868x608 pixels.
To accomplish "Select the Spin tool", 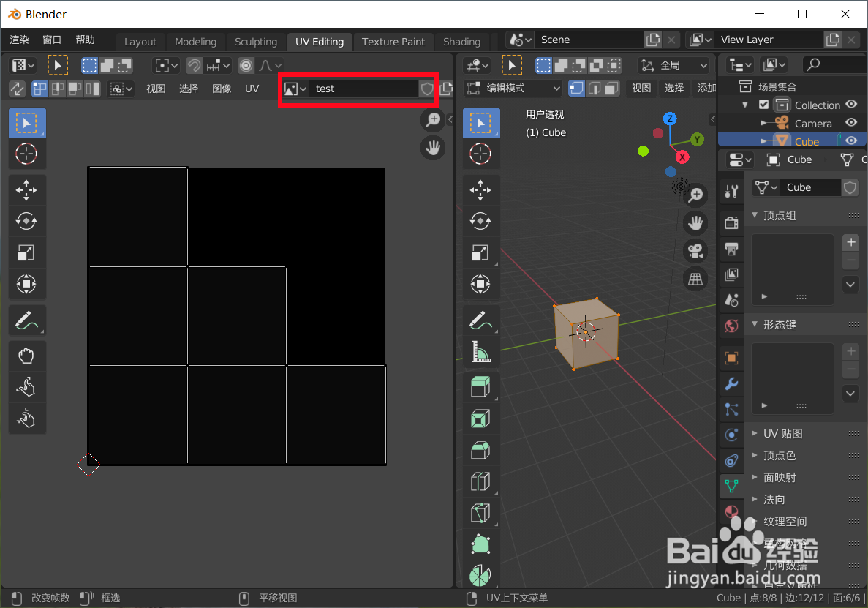I will coord(480,575).
